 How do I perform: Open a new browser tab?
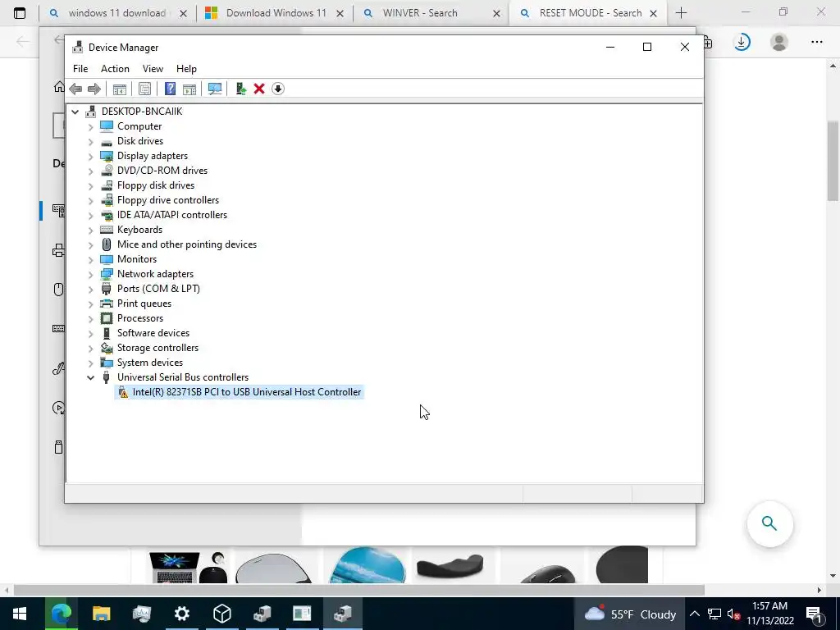681,13
